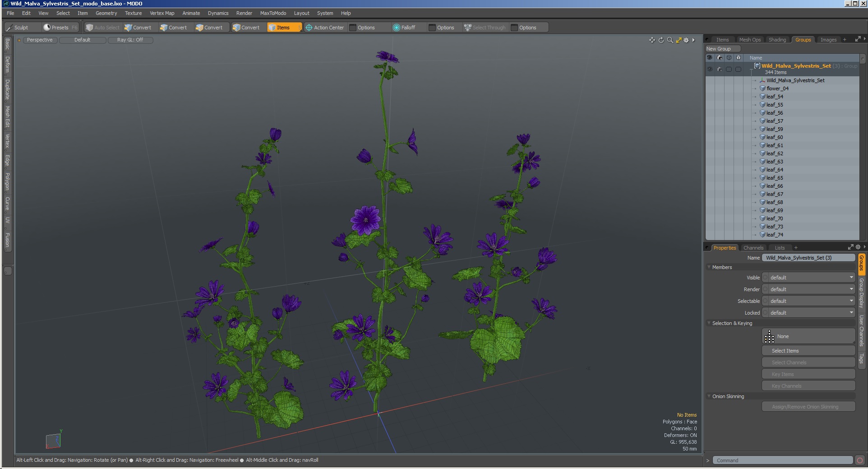Click the record circle next to Command field
Image resolution: width=868 pixels, height=469 pixels.
(860, 460)
